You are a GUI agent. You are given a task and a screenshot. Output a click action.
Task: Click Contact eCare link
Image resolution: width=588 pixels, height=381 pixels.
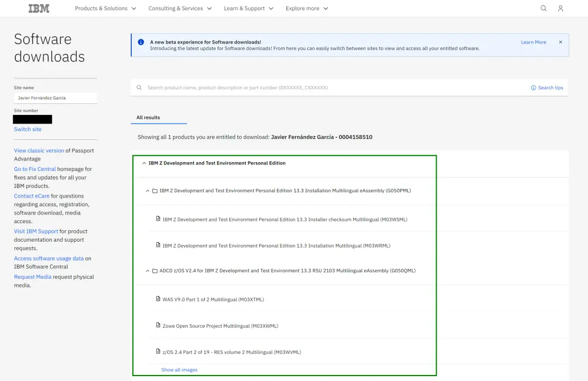pyautogui.click(x=32, y=196)
